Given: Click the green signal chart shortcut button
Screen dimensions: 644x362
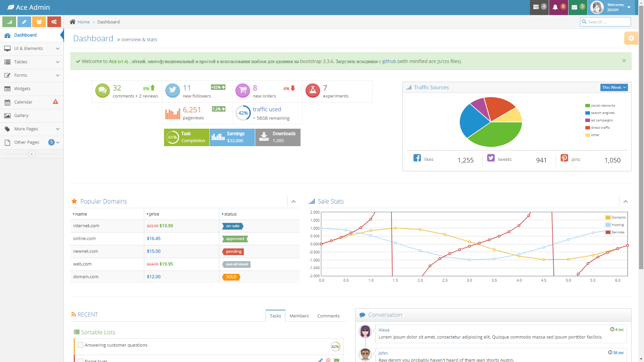Looking at the screenshot, I should pos(9,22).
